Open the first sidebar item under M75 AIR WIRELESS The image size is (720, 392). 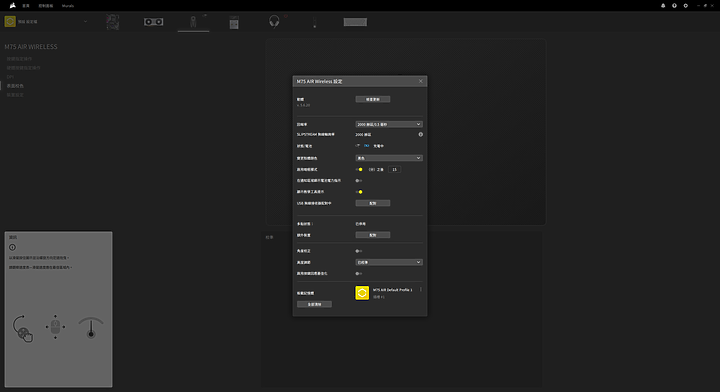click(19, 59)
